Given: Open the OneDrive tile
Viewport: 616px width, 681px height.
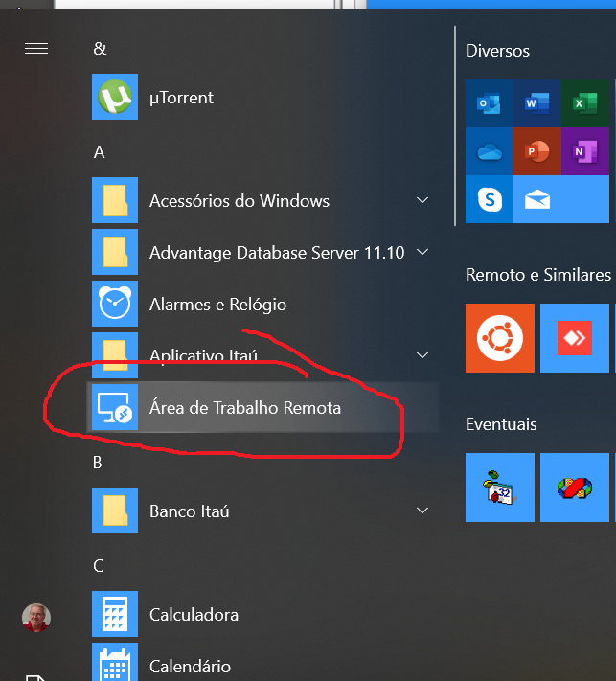Looking at the screenshot, I should click(490, 151).
